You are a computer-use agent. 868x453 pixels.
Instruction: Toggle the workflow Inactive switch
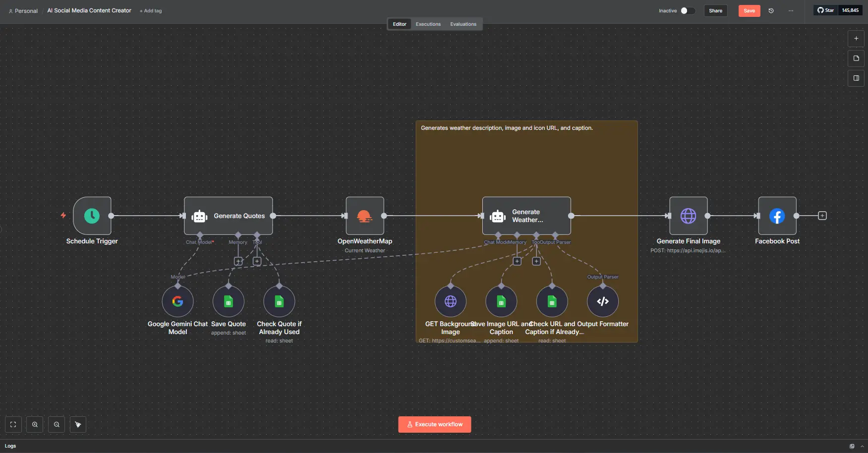pos(687,11)
